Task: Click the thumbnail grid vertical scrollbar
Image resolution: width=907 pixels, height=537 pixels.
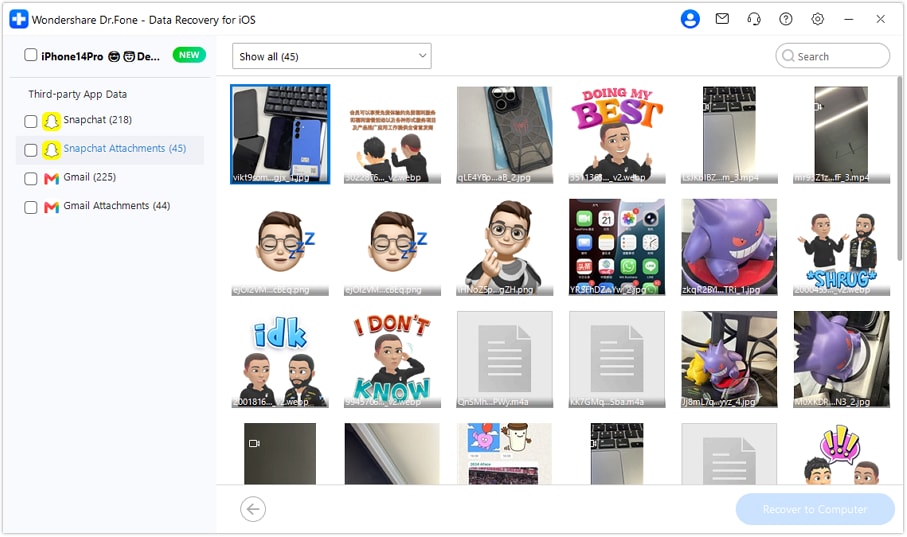Action: pos(899,168)
